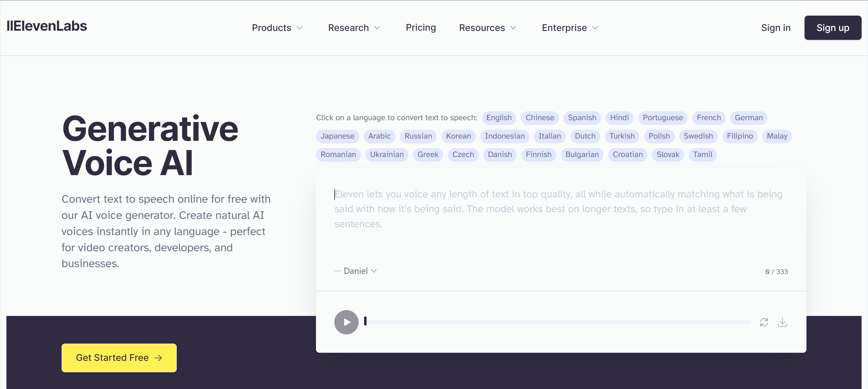
Task: Select the Japanese language chip
Action: tap(337, 136)
